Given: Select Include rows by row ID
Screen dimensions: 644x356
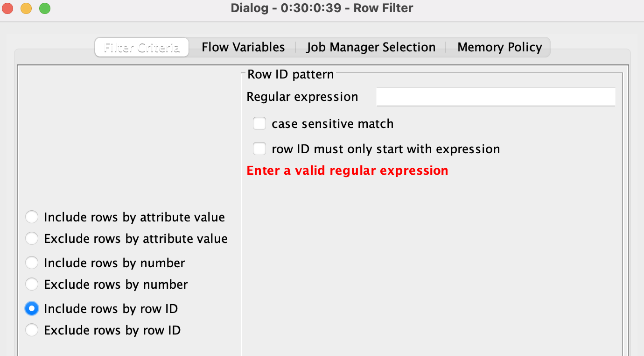Looking at the screenshot, I should 32,309.
